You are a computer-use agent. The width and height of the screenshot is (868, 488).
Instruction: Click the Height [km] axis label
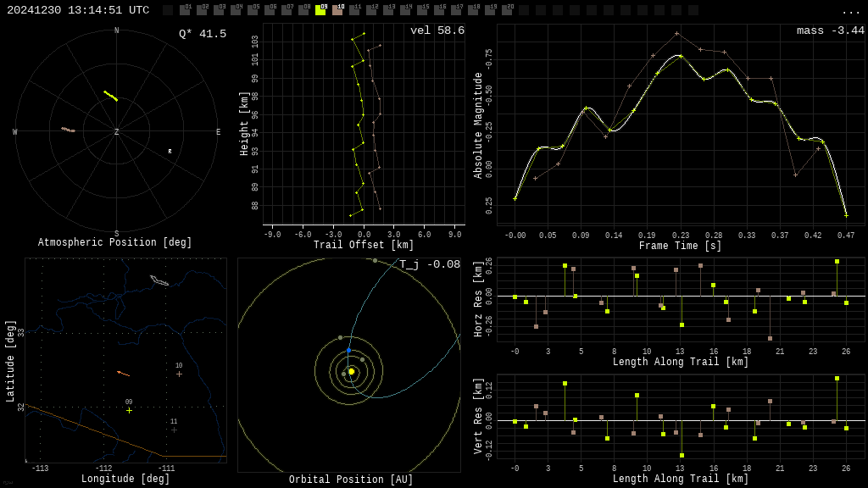click(244, 124)
